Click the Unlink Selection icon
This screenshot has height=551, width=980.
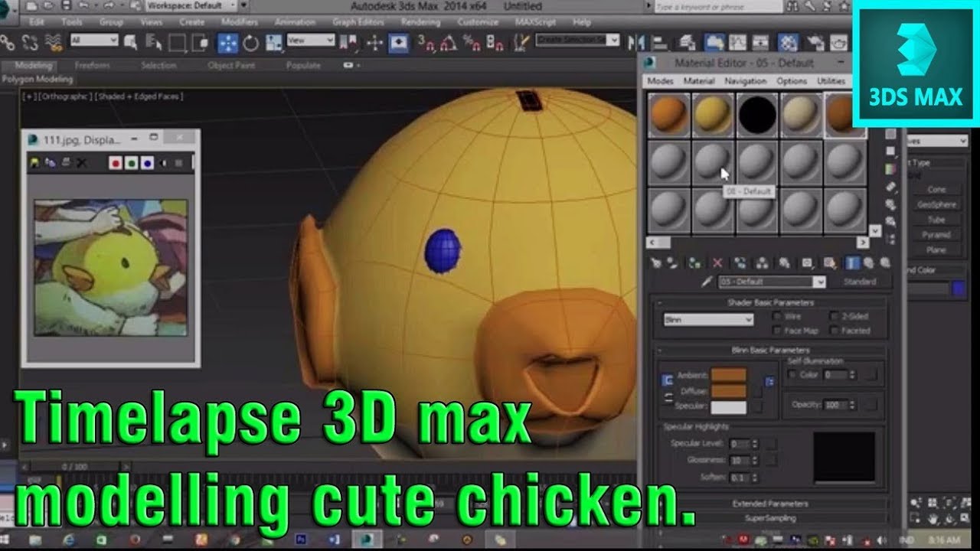point(30,42)
